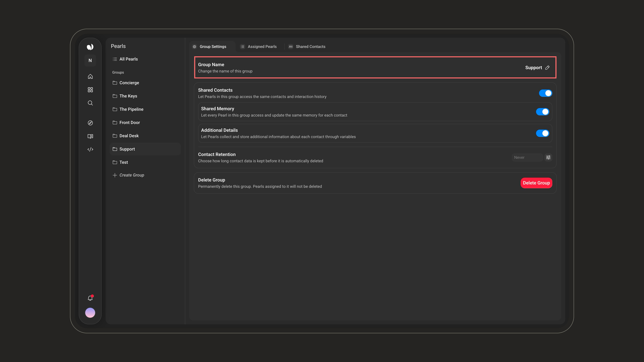Image resolution: width=644 pixels, height=362 pixels.
Task: Open contact retention options sliders icon
Action: coord(548,157)
